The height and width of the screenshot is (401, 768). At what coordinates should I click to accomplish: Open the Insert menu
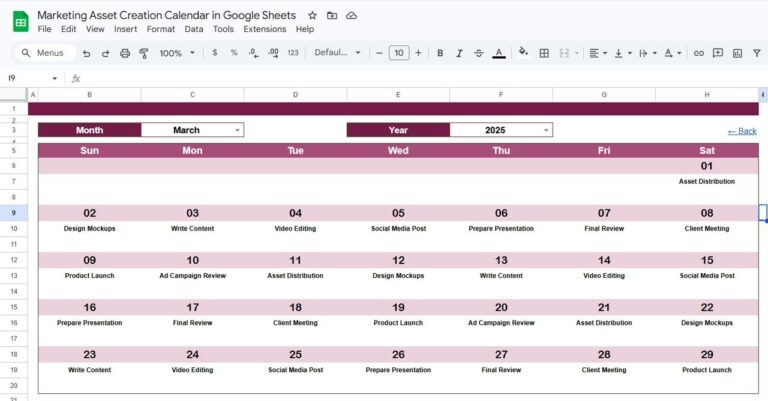coord(125,29)
